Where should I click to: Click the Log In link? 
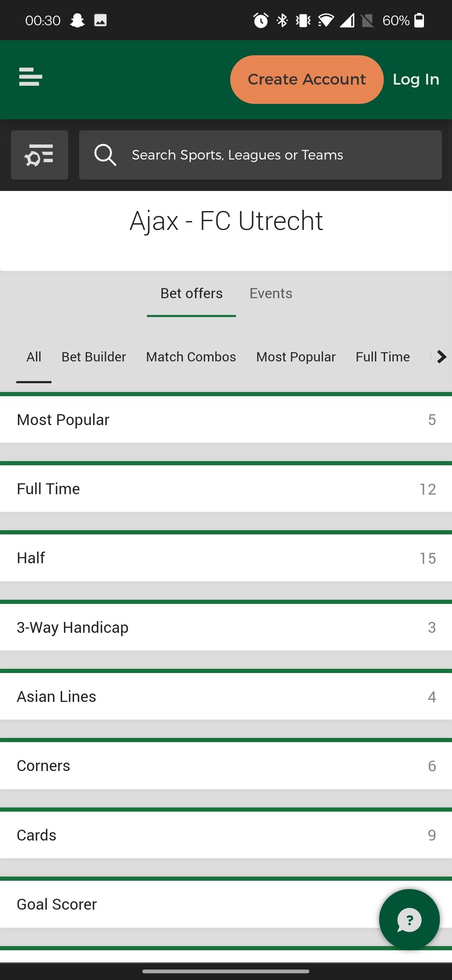416,80
